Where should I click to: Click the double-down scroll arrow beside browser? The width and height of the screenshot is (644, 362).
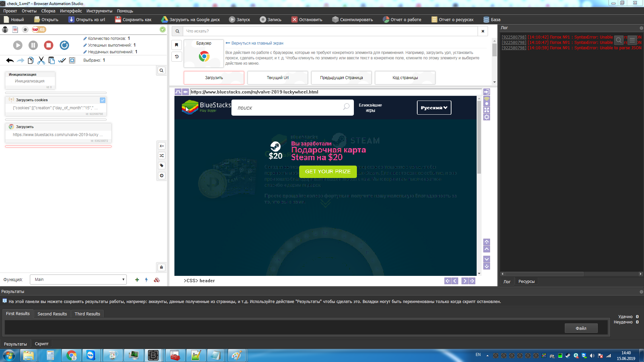[x=487, y=266]
